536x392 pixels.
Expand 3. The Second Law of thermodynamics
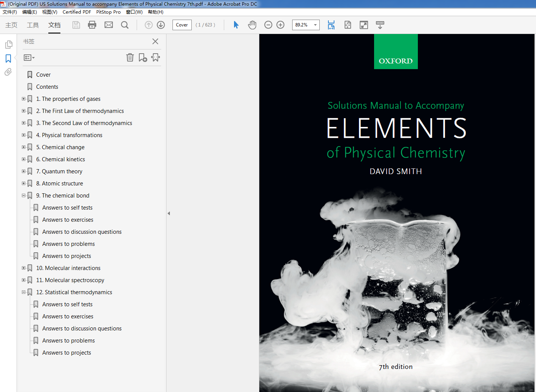click(x=24, y=123)
